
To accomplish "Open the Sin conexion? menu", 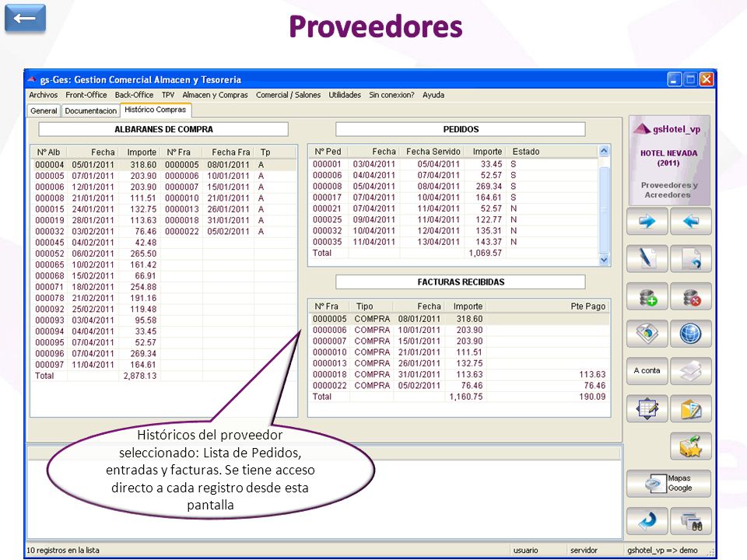I will (391, 95).
